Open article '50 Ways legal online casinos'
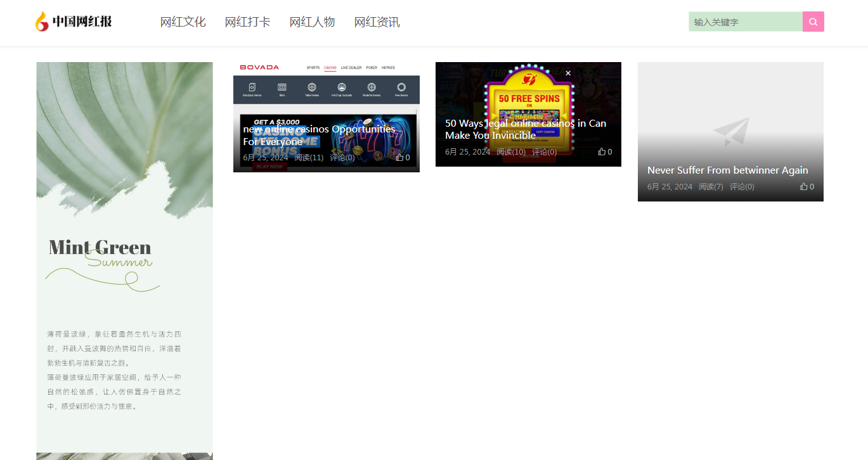The height and width of the screenshot is (460, 868). click(x=526, y=129)
